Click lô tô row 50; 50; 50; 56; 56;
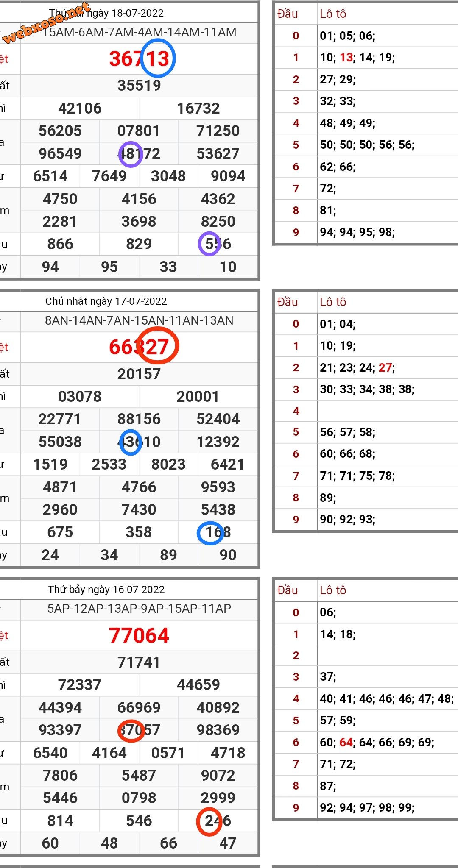458x868 pixels. click(367, 145)
